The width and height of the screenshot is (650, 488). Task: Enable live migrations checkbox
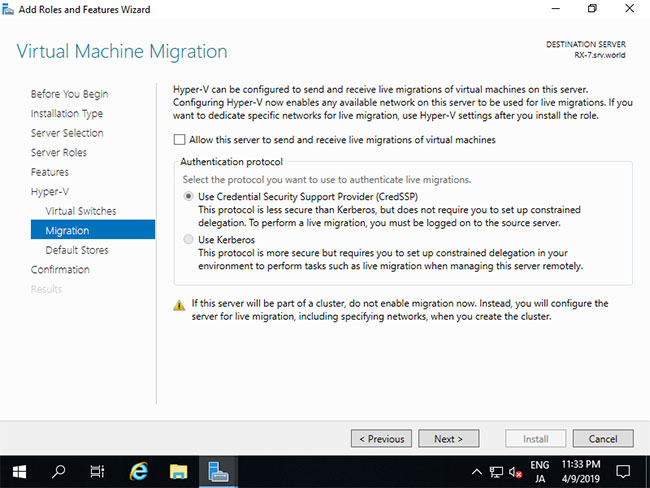pos(179,140)
